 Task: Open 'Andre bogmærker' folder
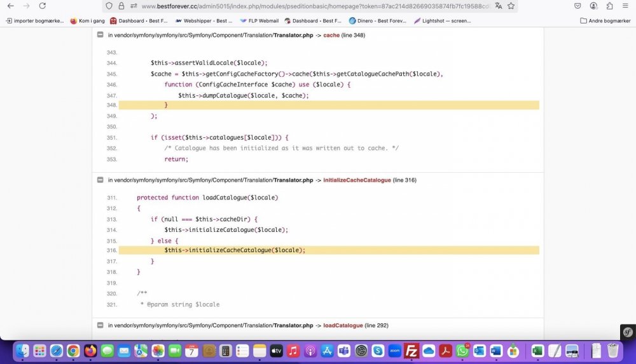pos(605,21)
